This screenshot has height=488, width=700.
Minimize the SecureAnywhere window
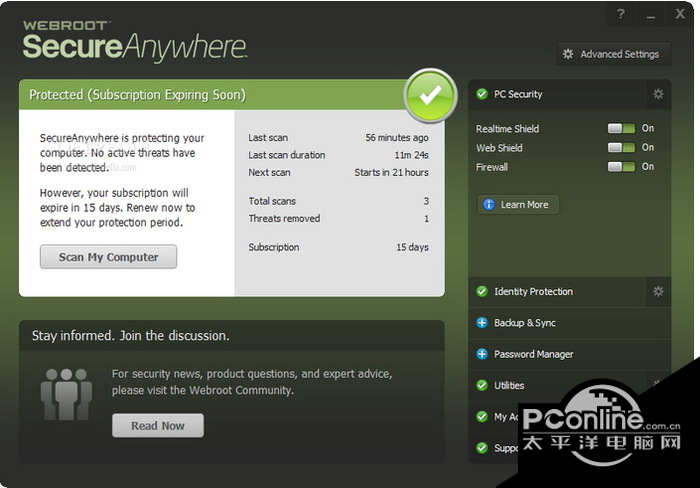(650, 15)
